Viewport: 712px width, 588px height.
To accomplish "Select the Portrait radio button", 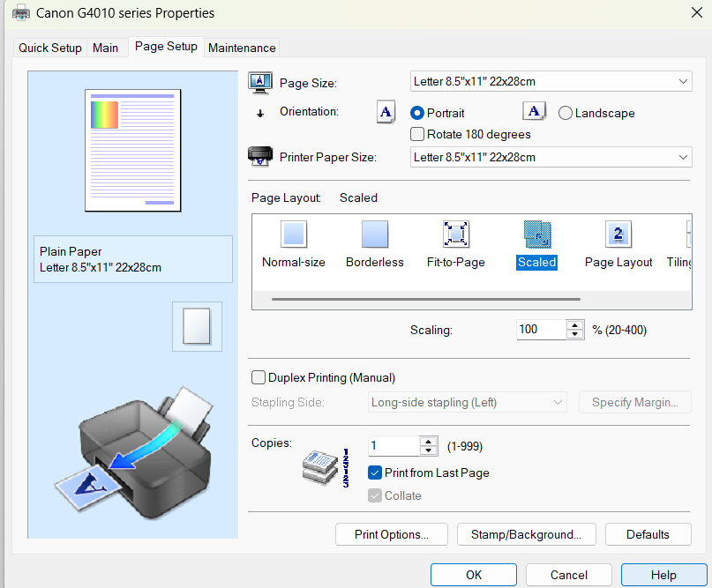I will click(x=416, y=113).
